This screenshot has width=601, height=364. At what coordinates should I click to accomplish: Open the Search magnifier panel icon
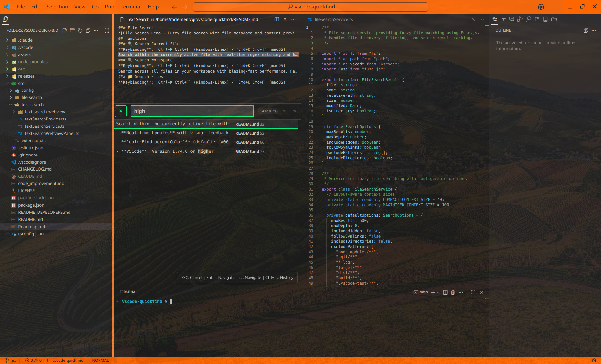pos(529,19)
